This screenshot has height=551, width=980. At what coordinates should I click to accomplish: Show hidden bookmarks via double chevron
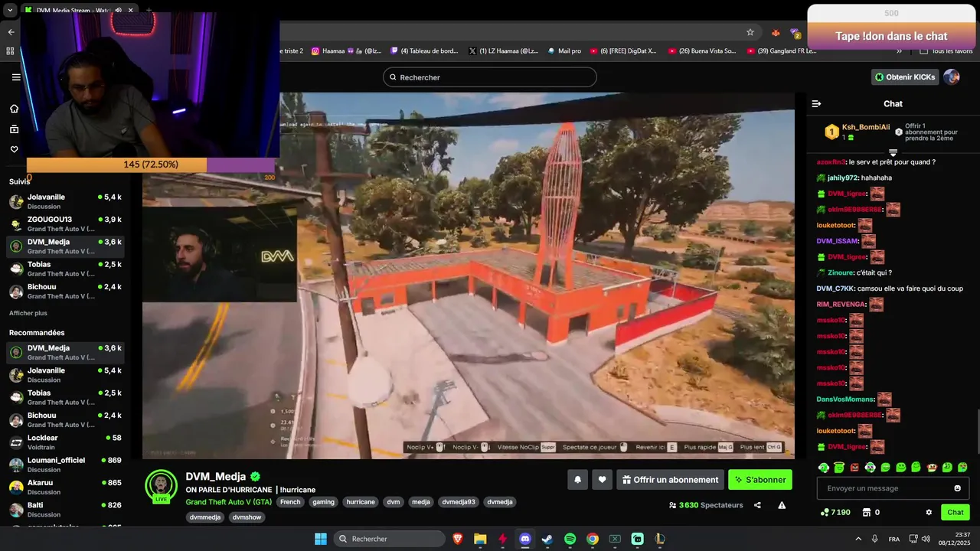[x=899, y=51]
